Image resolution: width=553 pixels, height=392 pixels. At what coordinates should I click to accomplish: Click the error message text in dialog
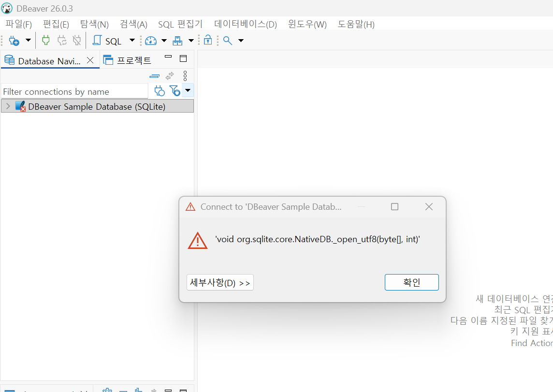coord(318,239)
